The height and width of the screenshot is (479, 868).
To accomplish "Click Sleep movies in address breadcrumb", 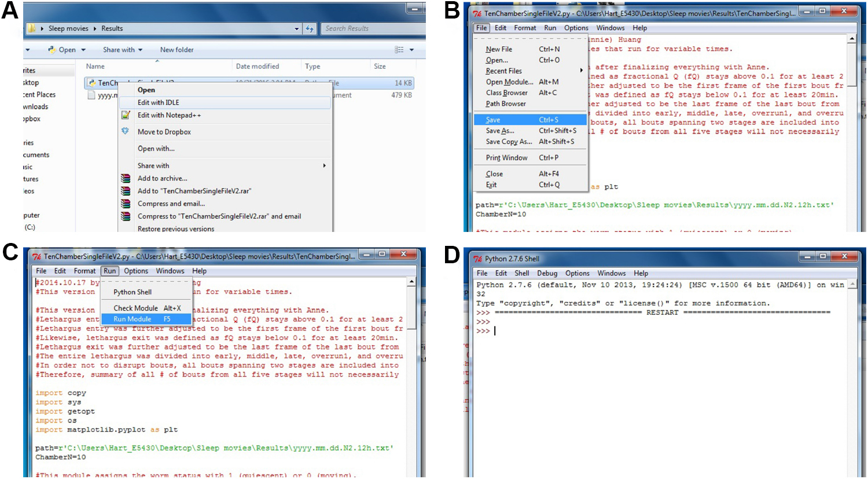I will (x=68, y=28).
